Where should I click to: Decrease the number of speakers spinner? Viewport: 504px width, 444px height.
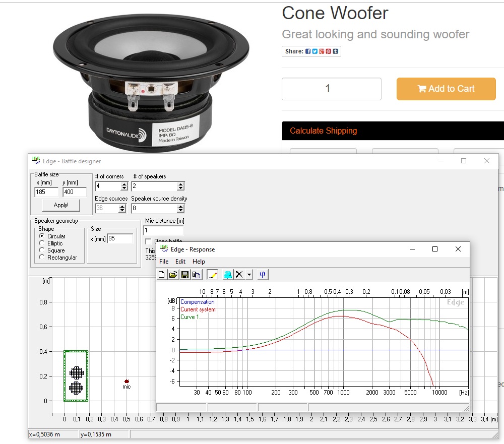click(x=181, y=188)
